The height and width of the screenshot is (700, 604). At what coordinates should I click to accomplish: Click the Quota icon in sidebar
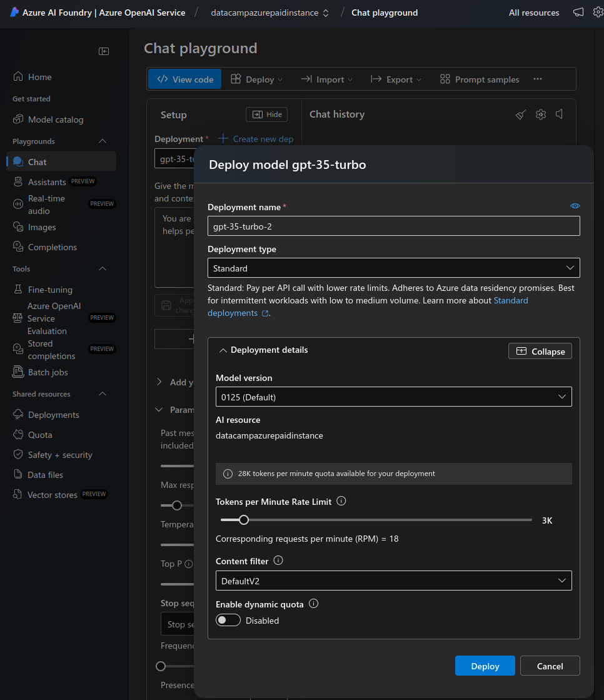click(x=18, y=434)
